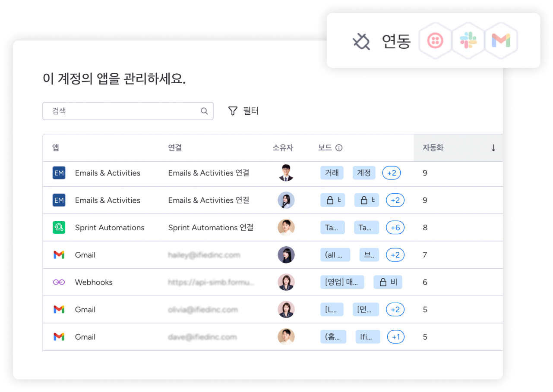Click the Sprint Automations app name
The image size is (553, 392).
coord(110,228)
